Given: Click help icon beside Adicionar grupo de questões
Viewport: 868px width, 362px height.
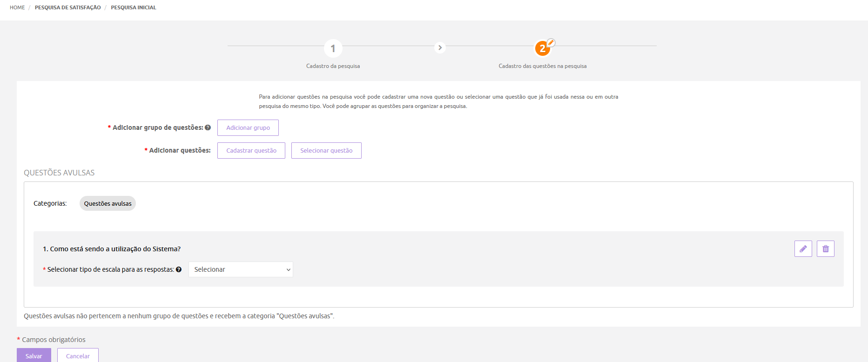Looking at the screenshot, I should 208,127.
